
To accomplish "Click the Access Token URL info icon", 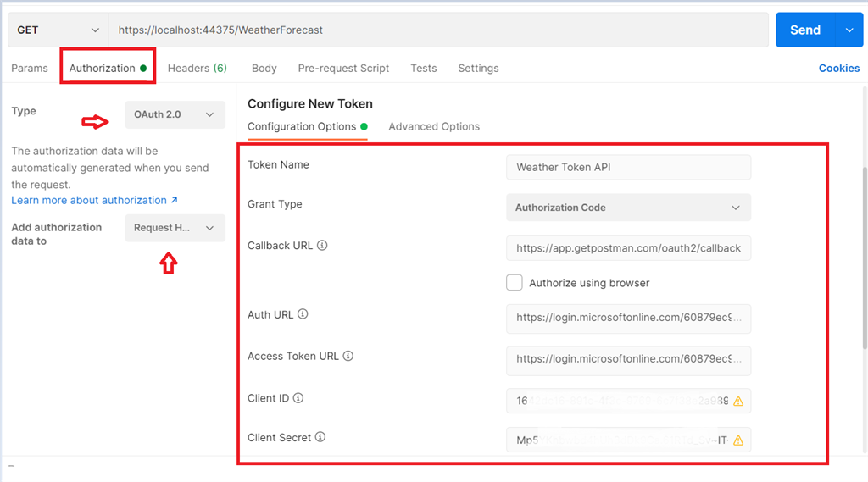I will click(x=348, y=356).
